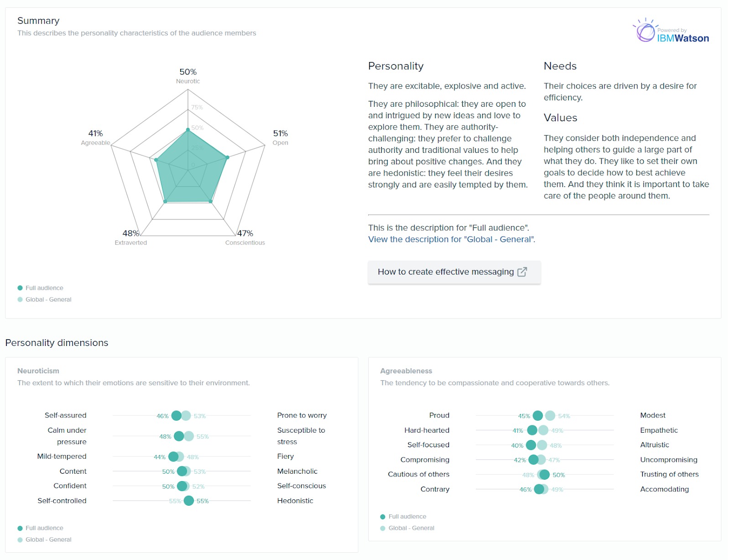The width and height of the screenshot is (730, 560).
Task: Click the Personality dimensions heading
Action: coord(57,343)
